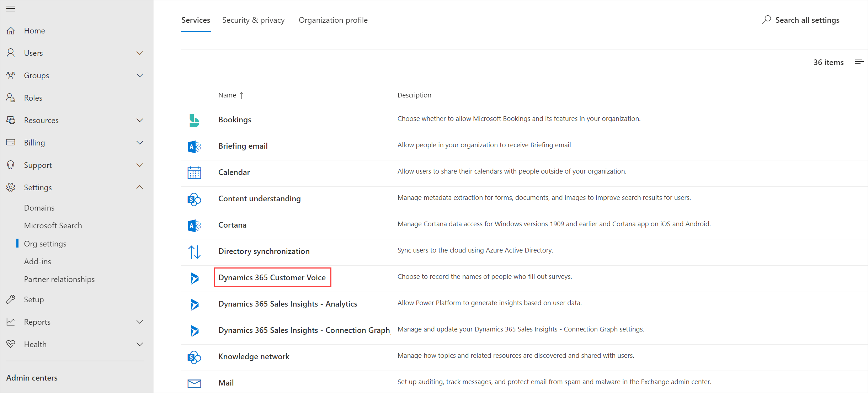The height and width of the screenshot is (393, 868).
Task: Click the Briefing email icon
Action: (x=194, y=147)
